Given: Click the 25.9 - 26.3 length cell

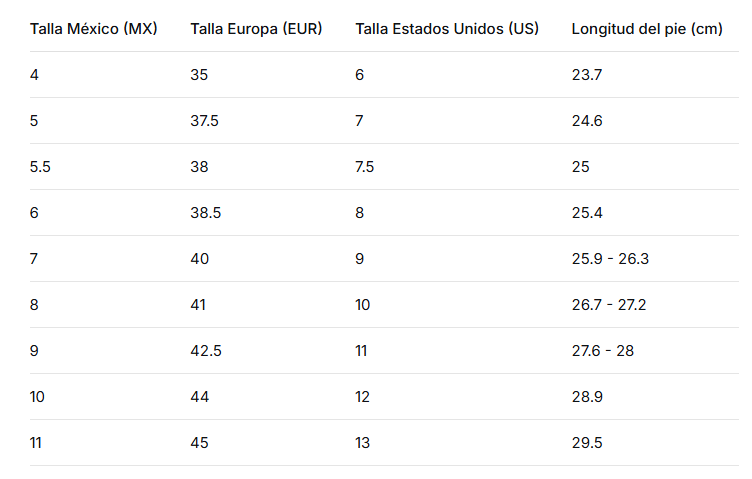Looking at the screenshot, I should click(x=610, y=259).
